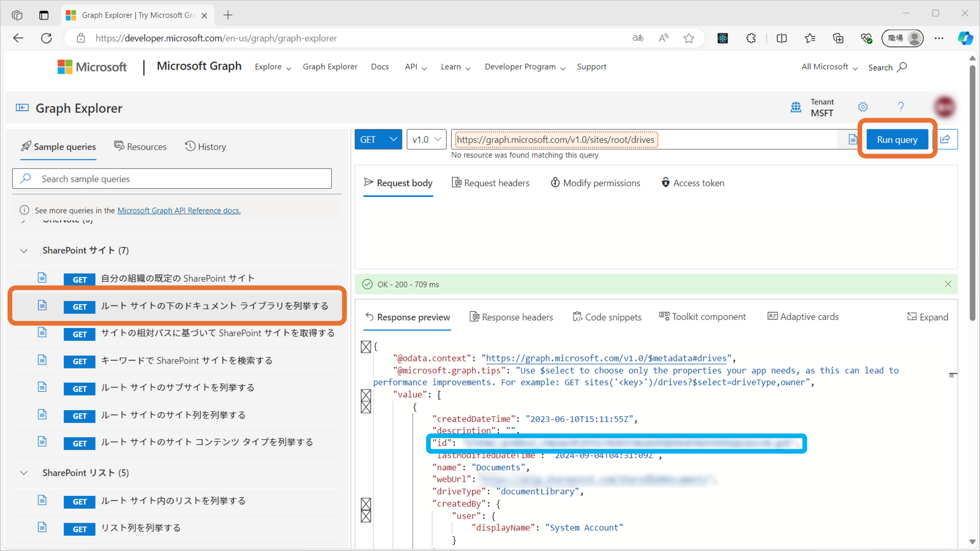Expand the Learn menu
This screenshot has width=980, height=551.
click(456, 67)
